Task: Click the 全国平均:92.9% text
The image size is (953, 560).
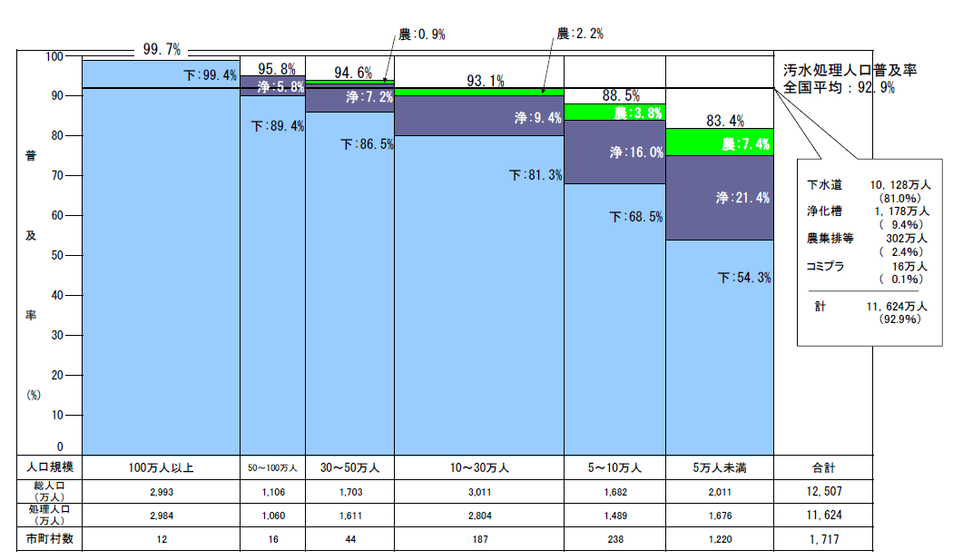Action: (839, 87)
